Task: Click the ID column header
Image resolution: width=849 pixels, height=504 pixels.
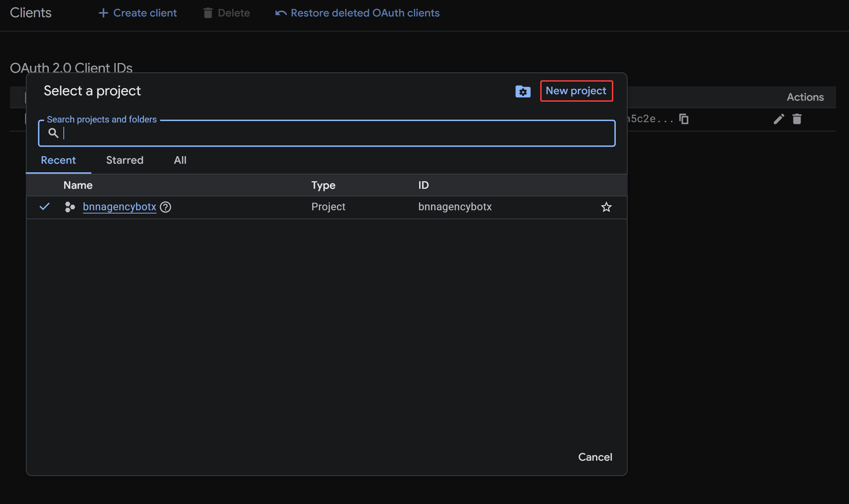Action: [423, 185]
